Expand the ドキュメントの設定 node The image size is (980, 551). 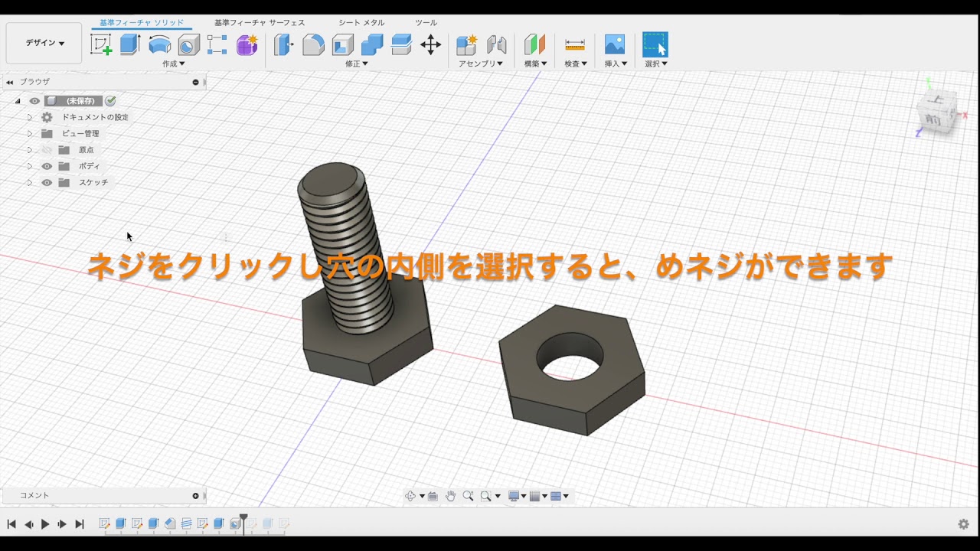[x=30, y=117]
